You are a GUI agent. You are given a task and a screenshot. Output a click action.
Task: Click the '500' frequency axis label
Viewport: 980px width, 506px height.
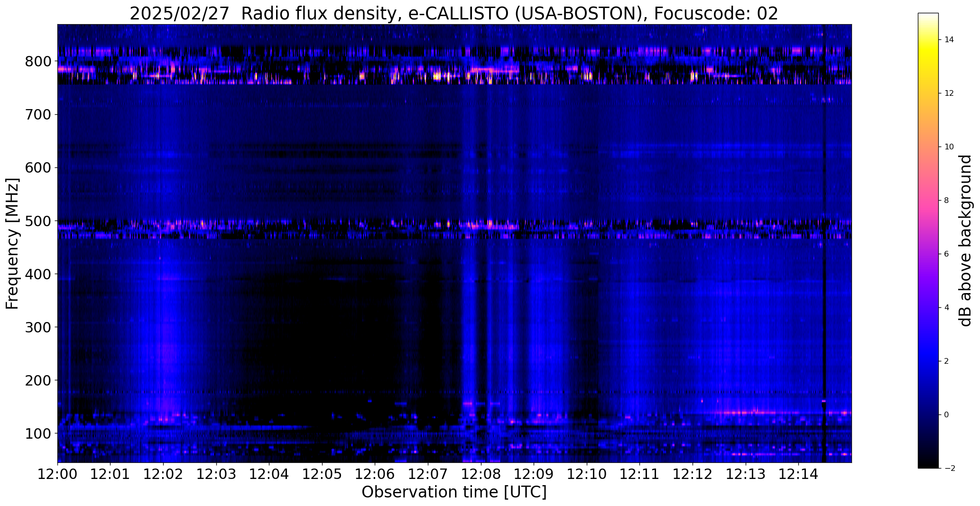point(38,221)
